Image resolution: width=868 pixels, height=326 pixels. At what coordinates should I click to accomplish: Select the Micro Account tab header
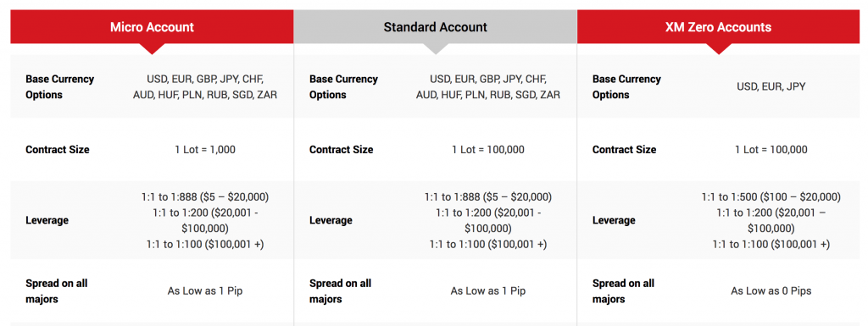click(152, 26)
